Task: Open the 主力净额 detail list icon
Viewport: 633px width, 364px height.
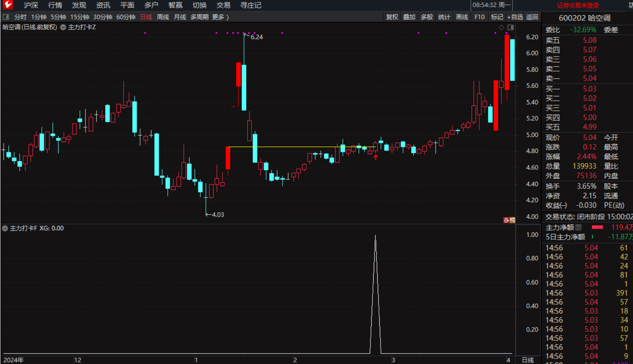Action: [578, 227]
